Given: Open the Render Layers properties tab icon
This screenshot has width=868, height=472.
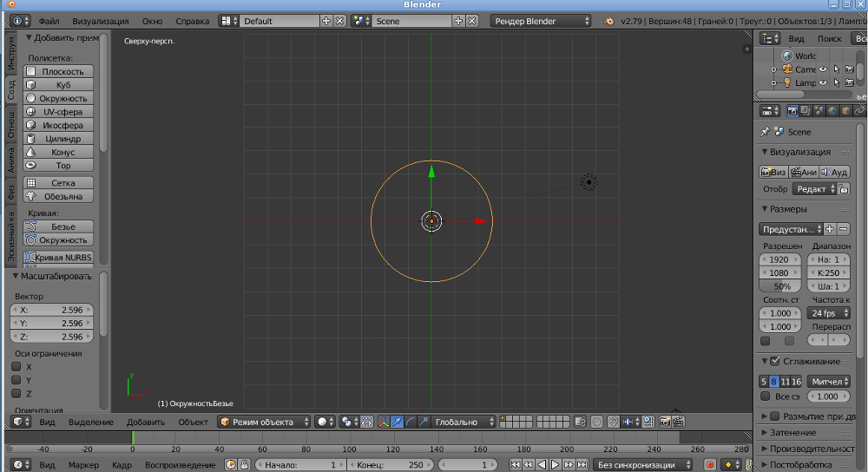Looking at the screenshot, I should (806, 111).
